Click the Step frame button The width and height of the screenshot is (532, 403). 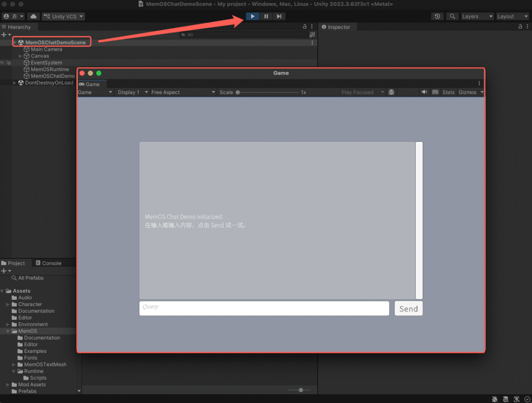(x=279, y=16)
